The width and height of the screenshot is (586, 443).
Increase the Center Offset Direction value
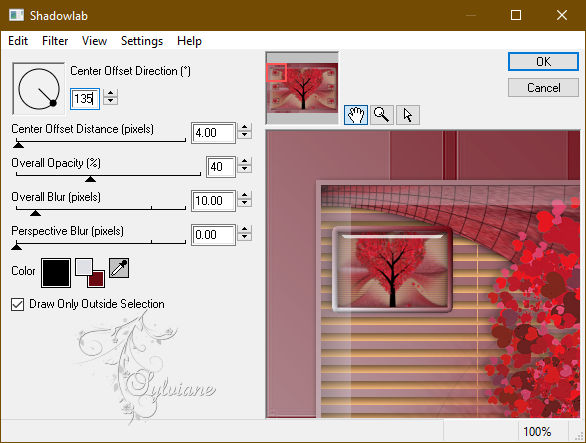(111, 93)
